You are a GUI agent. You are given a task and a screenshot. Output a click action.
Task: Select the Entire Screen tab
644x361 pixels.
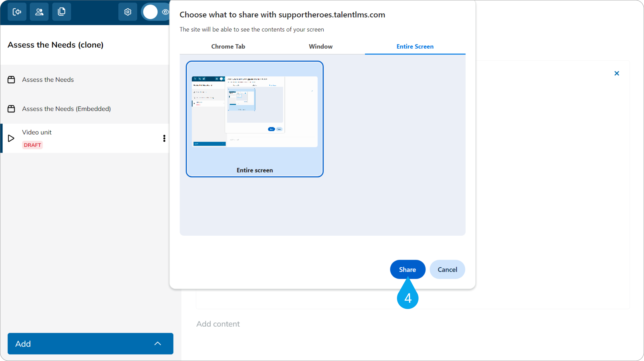click(x=415, y=46)
